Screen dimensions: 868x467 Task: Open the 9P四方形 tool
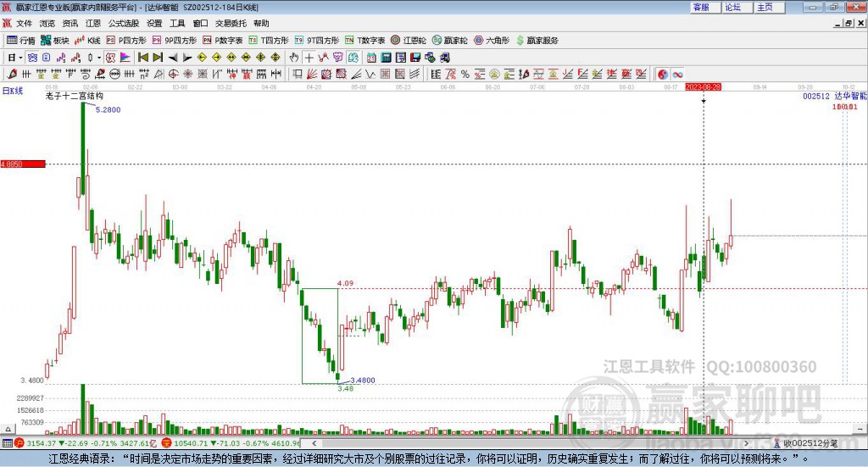(x=175, y=41)
